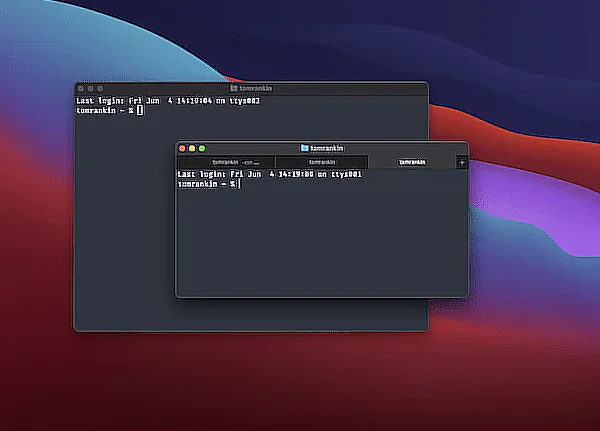This screenshot has width=600, height=431.
Task: Close the front Terminal window with red button
Action: (183, 148)
